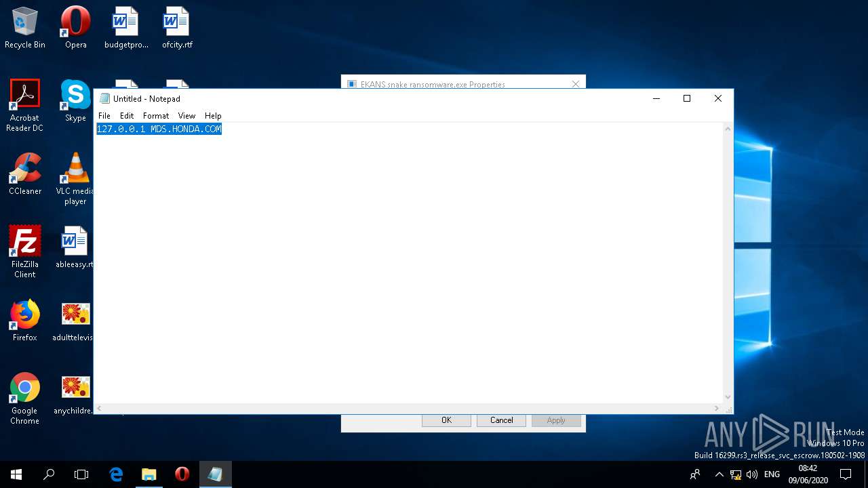Click the Notepad horizontal scrollbar left arrow

click(x=99, y=409)
